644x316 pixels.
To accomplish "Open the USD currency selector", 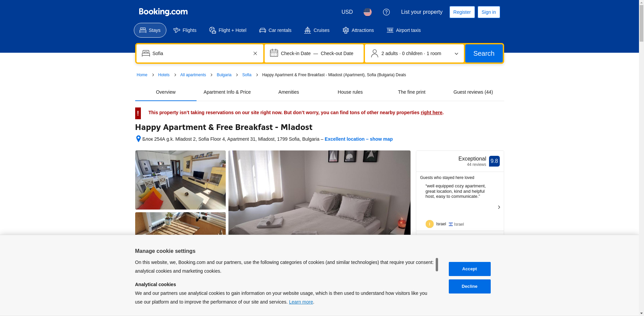I will (347, 12).
